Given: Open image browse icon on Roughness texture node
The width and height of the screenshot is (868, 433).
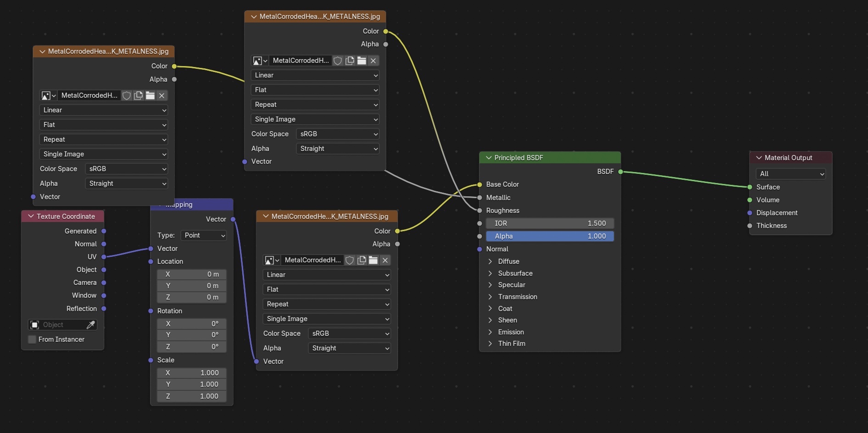Looking at the screenshot, I should tap(260, 61).
